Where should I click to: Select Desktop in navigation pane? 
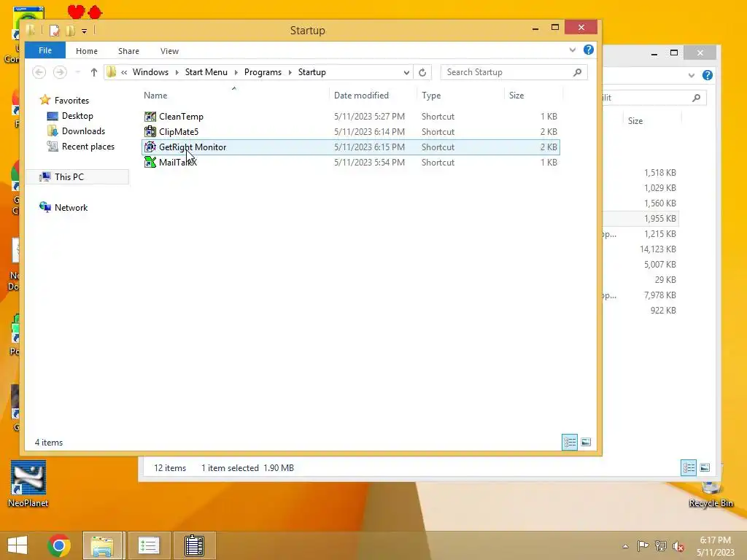[77, 116]
